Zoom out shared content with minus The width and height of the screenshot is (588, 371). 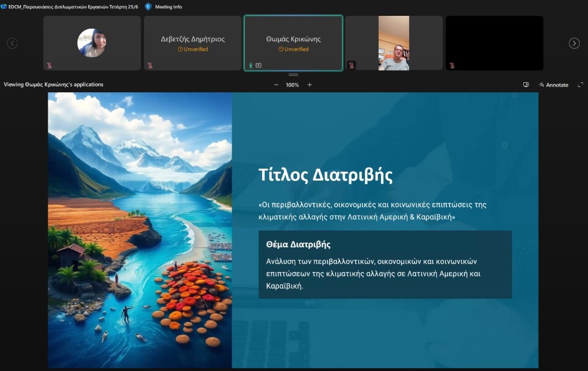[276, 85]
